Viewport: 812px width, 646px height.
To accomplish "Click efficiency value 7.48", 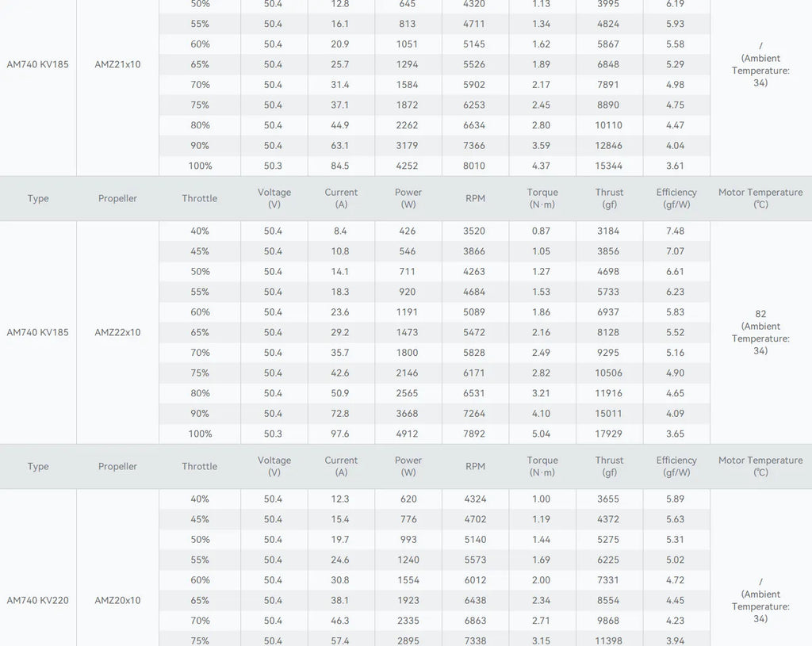I will tap(676, 231).
